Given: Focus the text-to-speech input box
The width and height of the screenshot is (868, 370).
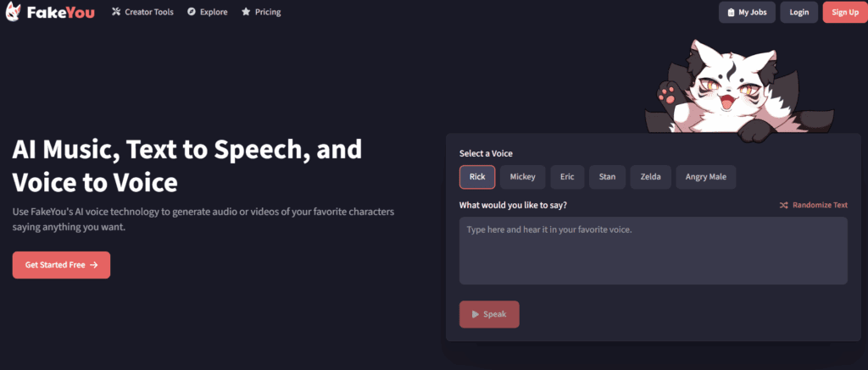Looking at the screenshot, I should point(653,251).
